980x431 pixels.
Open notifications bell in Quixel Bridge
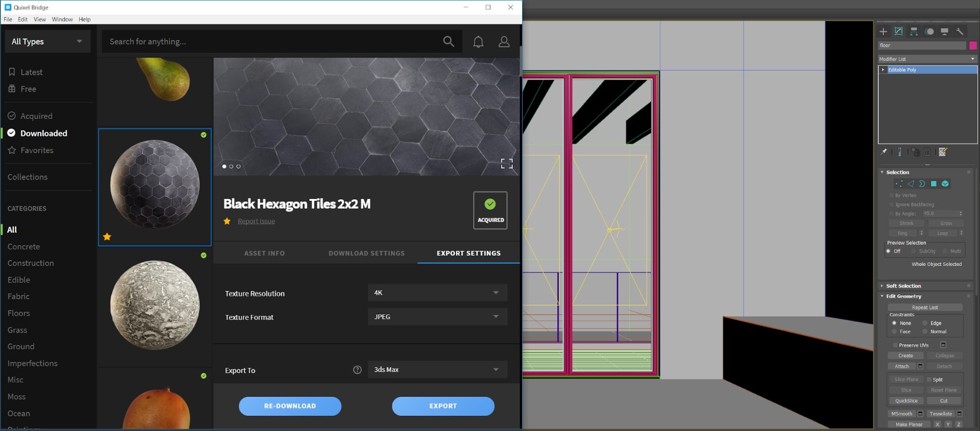[478, 42]
